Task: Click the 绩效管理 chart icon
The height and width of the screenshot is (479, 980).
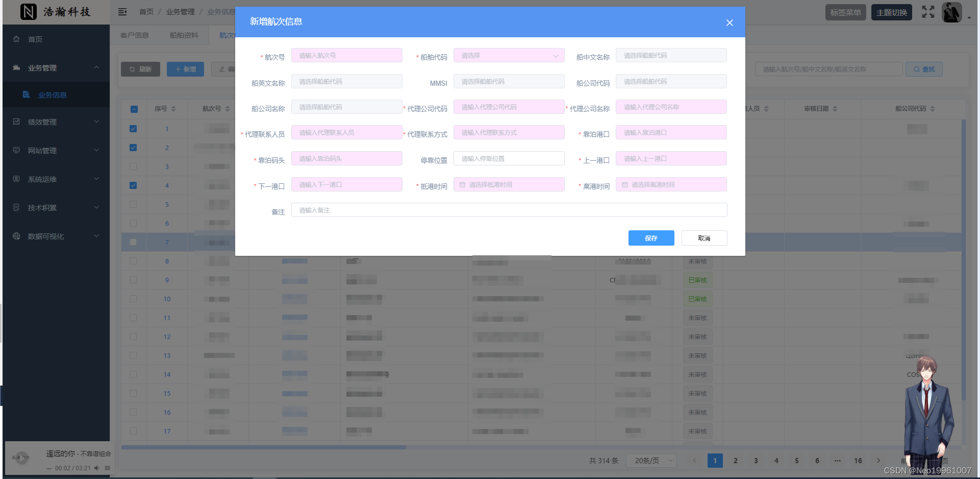Action: (x=16, y=122)
